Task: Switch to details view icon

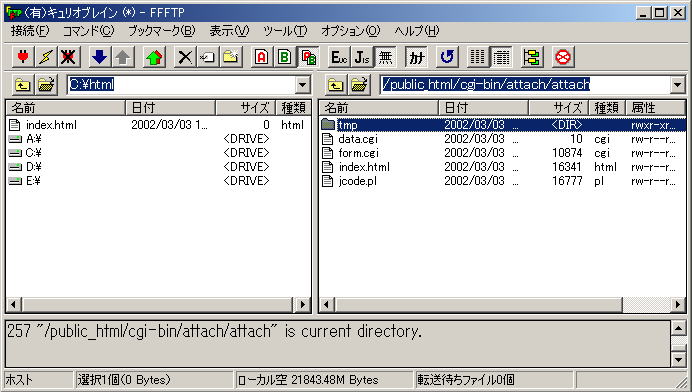Action: [501, 57]
